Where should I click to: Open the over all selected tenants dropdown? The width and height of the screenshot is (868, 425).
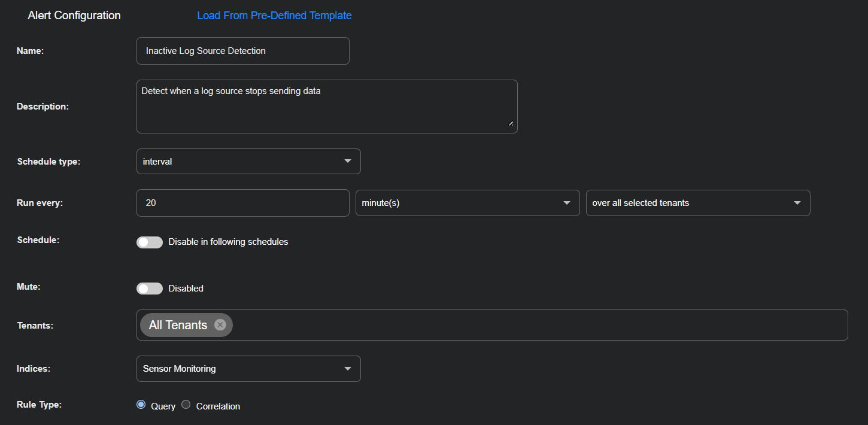click(697, 203)
